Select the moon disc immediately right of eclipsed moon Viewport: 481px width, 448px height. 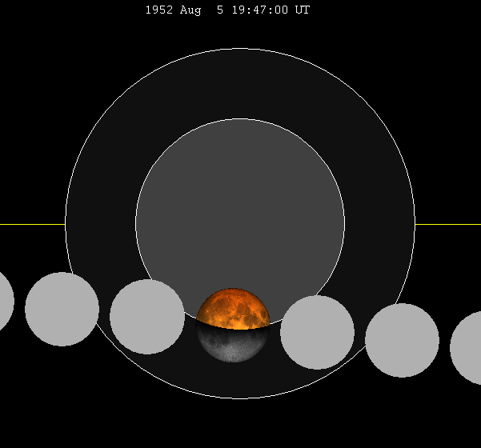tap(317, 332)
